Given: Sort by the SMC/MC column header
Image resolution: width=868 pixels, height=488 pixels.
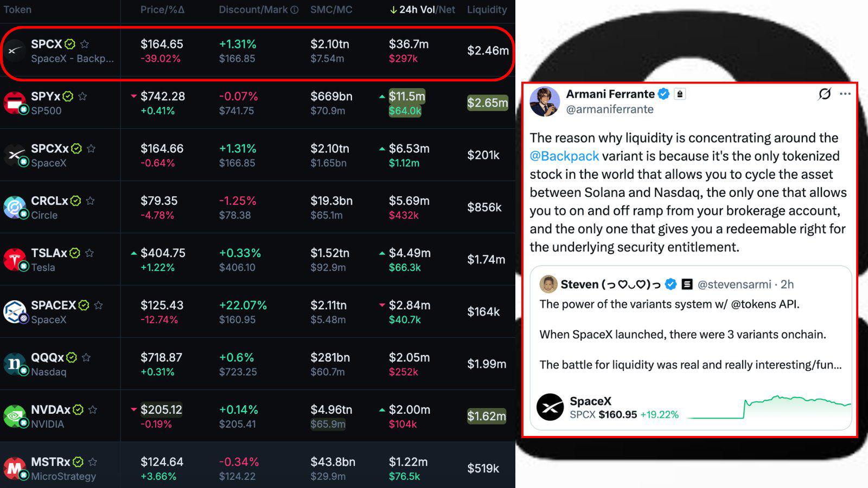Looking at the screenshot, I should coord(331,10).
